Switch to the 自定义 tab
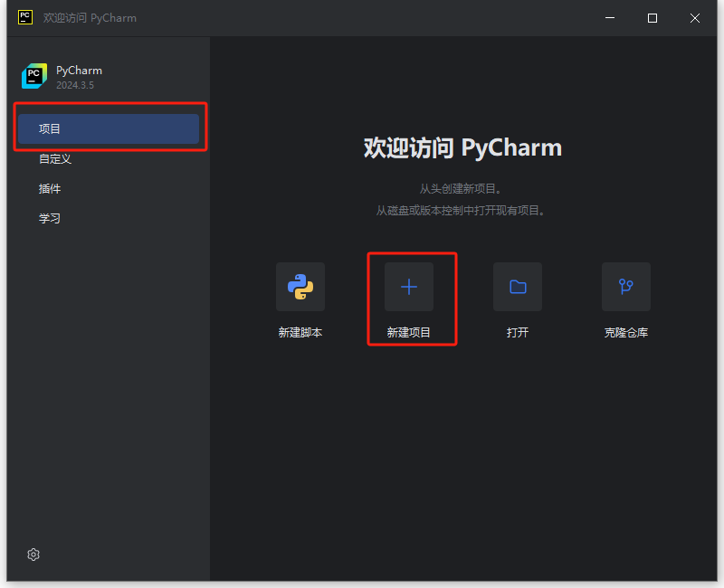Screen dimensions: 724x588 tap(55, 159)
